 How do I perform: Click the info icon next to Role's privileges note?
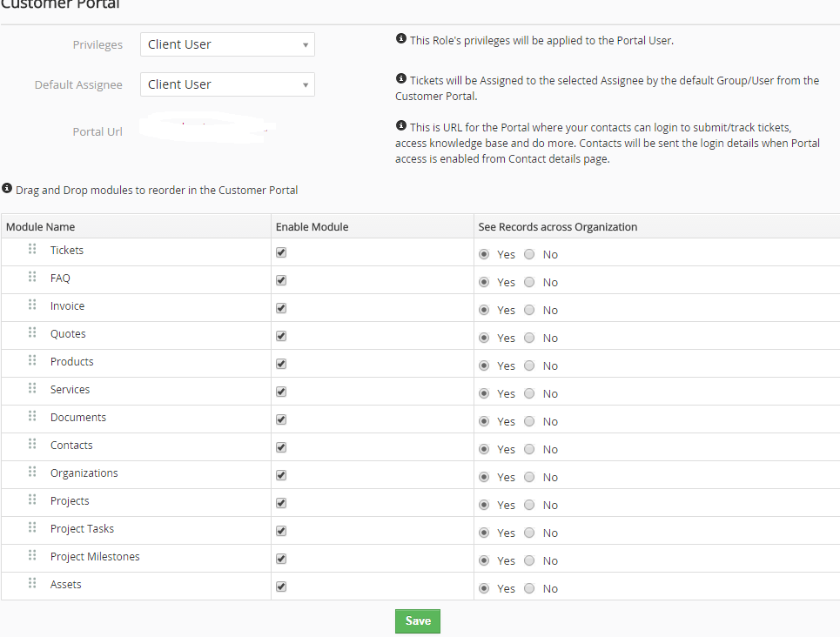click(x=400, y=38)
